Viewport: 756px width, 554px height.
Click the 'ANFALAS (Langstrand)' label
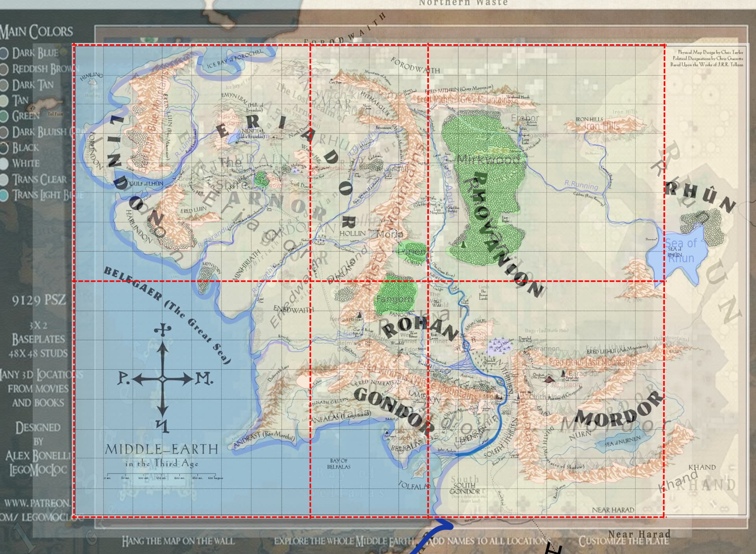[x=340, y=417]
